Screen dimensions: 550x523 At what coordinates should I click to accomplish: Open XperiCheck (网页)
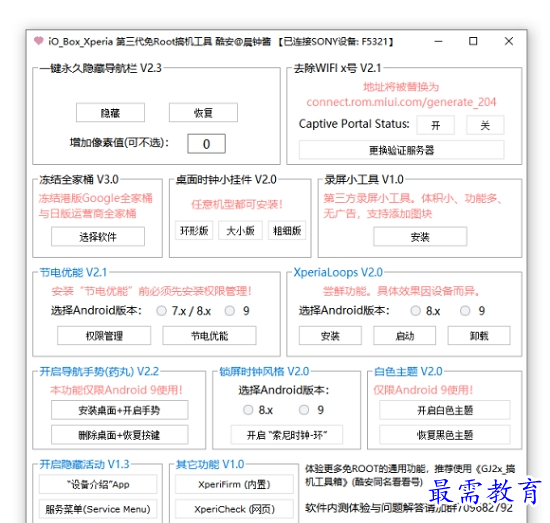click(x=234, y=509)
